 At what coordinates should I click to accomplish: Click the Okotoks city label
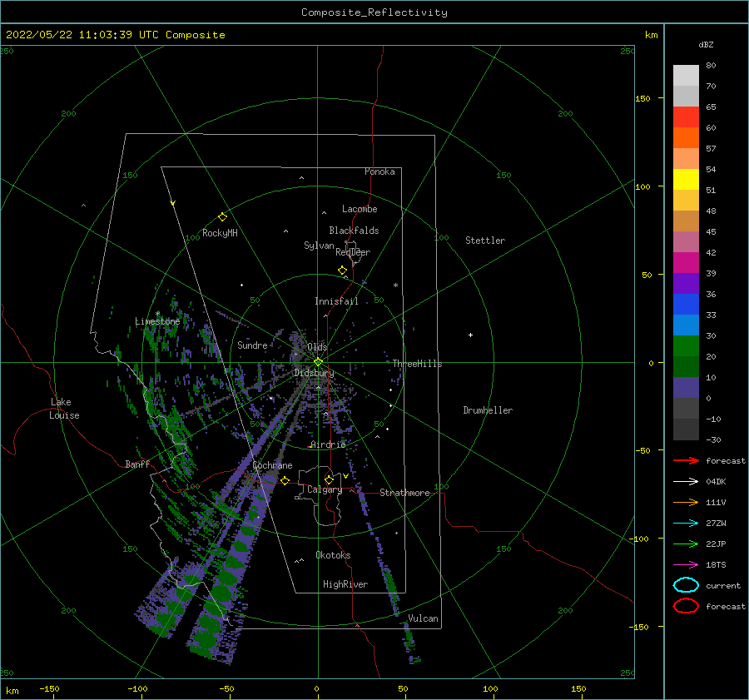[x=333, y=555]
